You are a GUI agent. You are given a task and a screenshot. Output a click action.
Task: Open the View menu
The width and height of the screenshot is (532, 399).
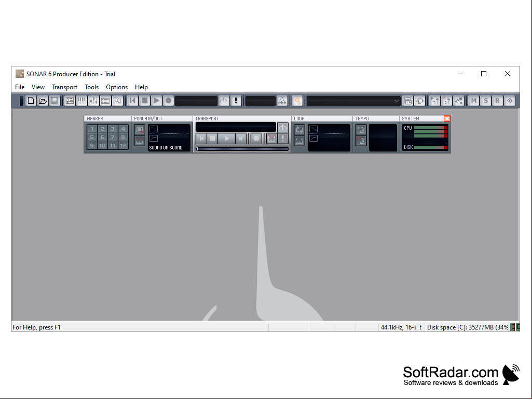pos(38,87)
